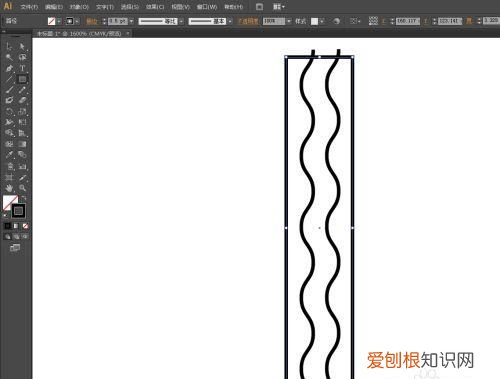Screen dimensions: 500x379
Task: Open the 效果(C) menu
Action: tap(155, 7)
